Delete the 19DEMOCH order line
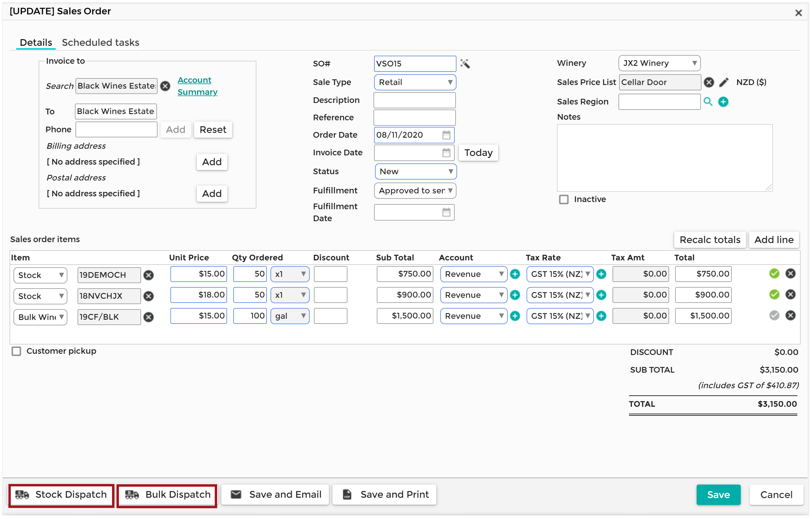 [x=790, y=273]
